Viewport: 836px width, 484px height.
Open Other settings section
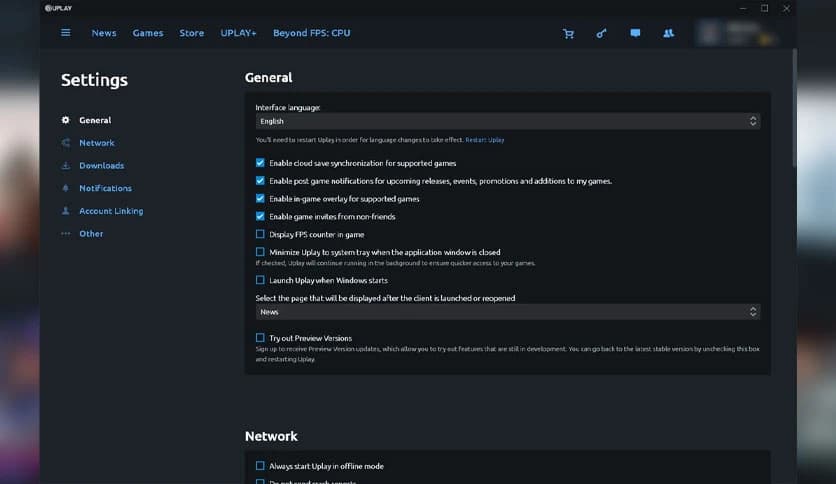pos(91,233)
